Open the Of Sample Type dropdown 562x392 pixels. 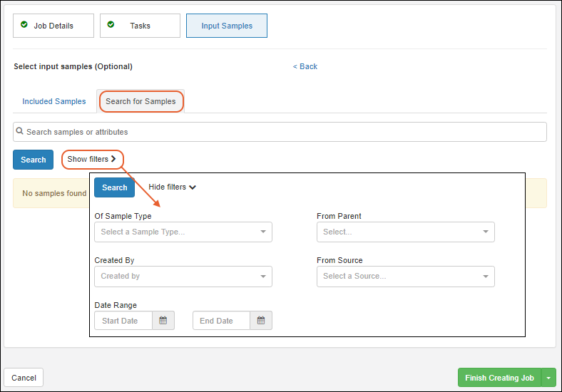183,232
